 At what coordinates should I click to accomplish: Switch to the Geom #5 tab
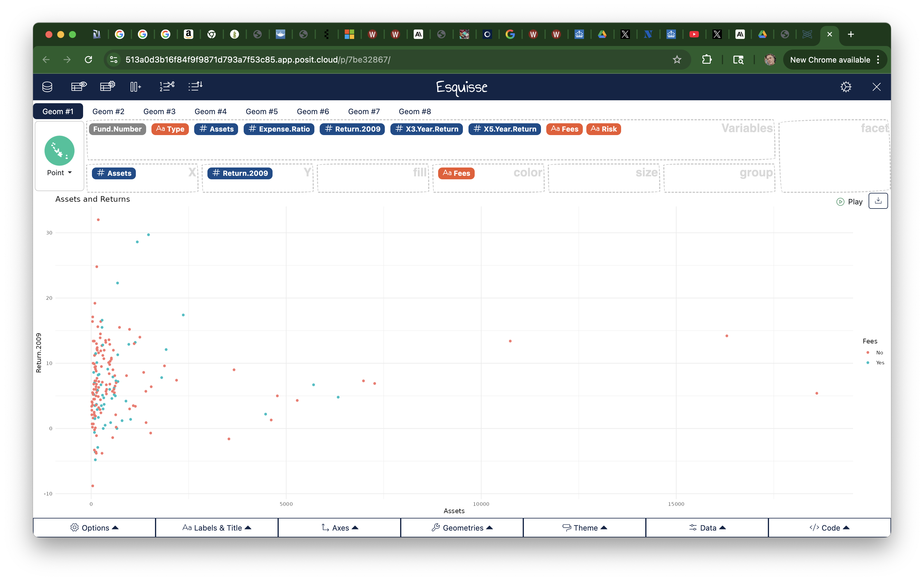pyautogui.click(x=262, y=111)
